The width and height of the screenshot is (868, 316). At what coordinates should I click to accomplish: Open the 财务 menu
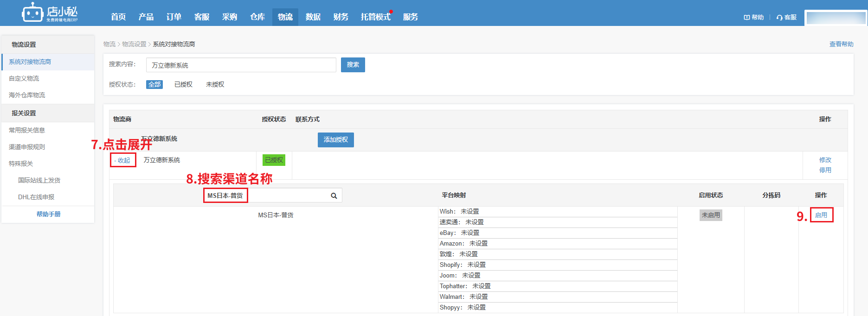point(341,17)
